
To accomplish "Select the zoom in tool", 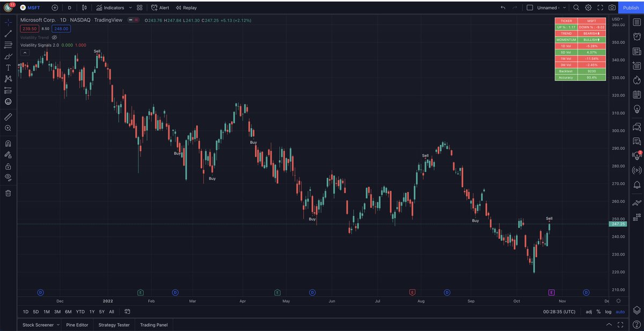I will 8,128.
